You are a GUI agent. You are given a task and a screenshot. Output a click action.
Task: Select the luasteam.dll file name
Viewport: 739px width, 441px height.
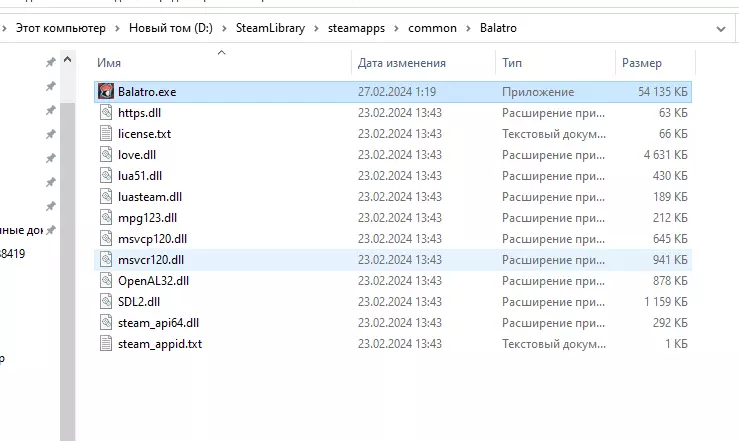tap(150, 196)
